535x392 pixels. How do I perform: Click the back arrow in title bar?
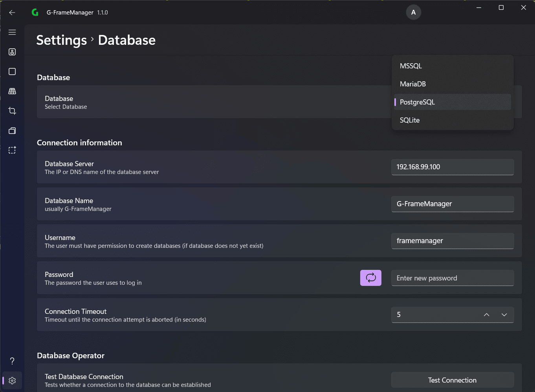tap(12, 13)
